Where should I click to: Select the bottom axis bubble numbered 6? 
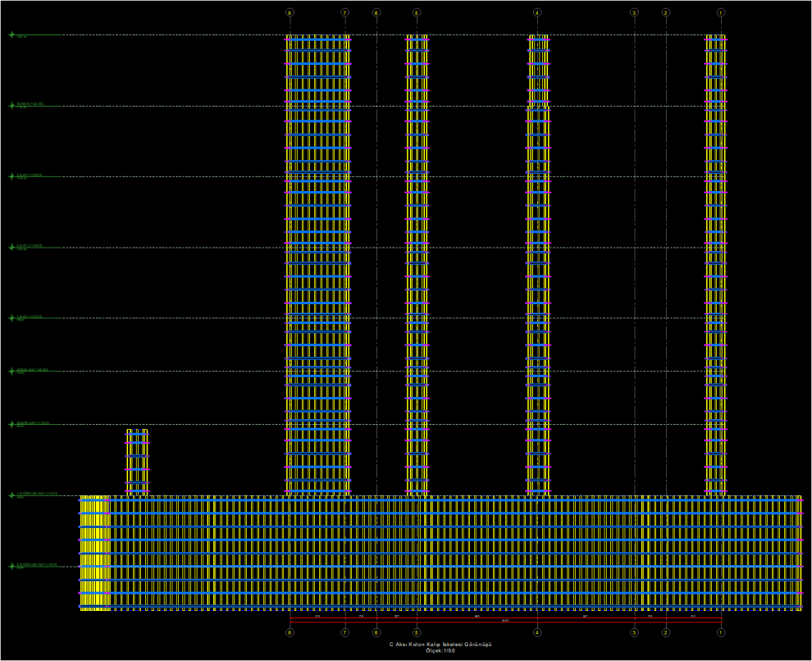[x=376, y=632]
